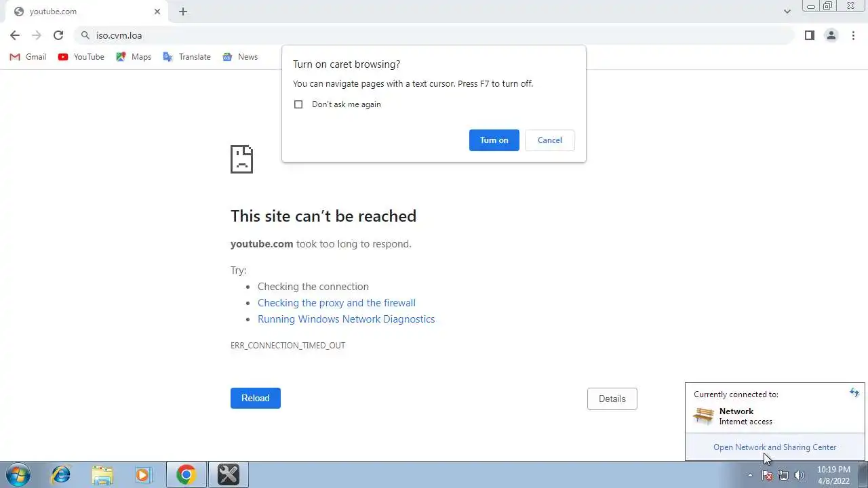Run Windows Network Diagnostics link
Image resolution: width=868 pixels, height=488 pixels.
(346, 319)
